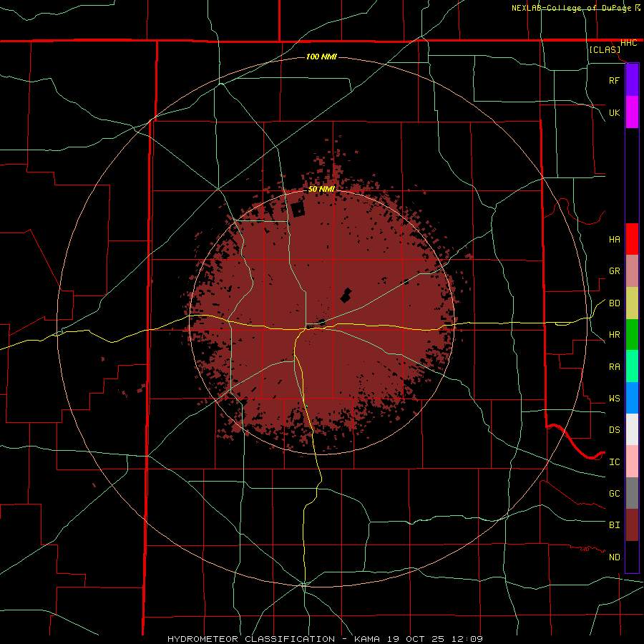Click the "IC" legend label
This screenshot has width=644, height=644.
pyautogui.click(x=614, y=462)
